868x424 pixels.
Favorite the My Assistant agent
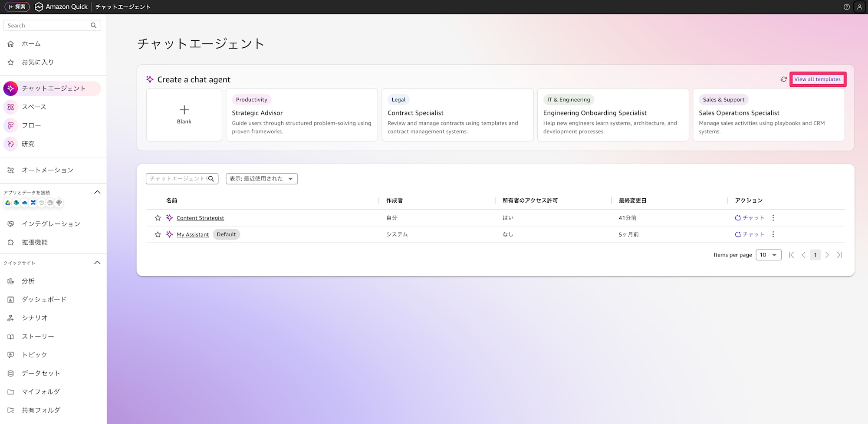pos(158,234)
